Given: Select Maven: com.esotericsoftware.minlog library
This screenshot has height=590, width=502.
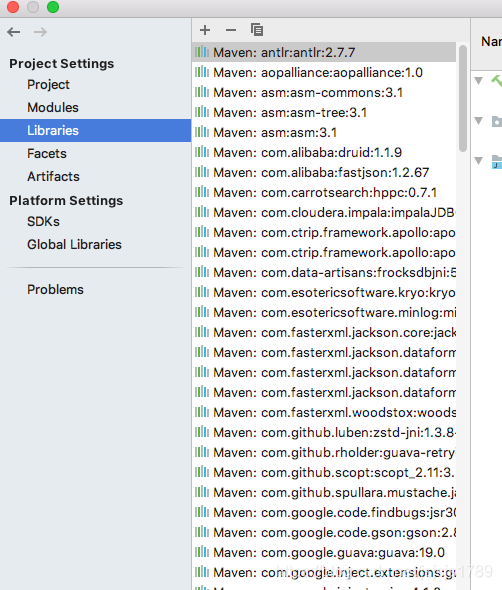Looking at the screenshot, I should coord(324,312).
